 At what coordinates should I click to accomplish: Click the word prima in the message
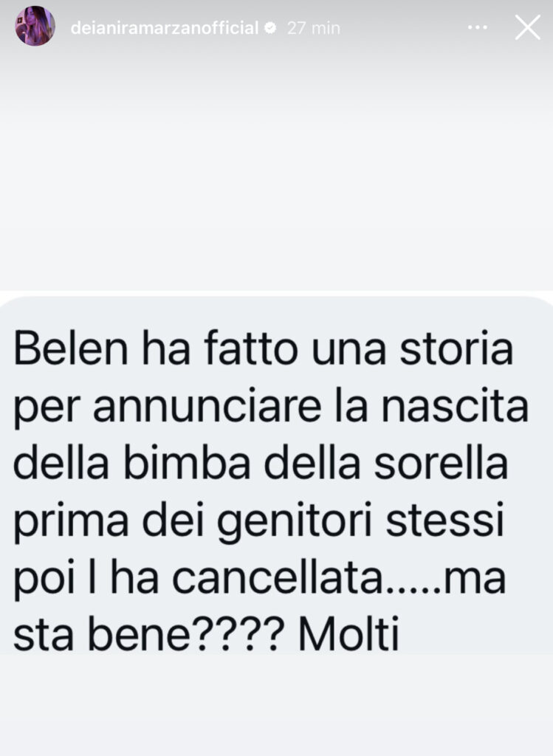click(x=71, y=522)
